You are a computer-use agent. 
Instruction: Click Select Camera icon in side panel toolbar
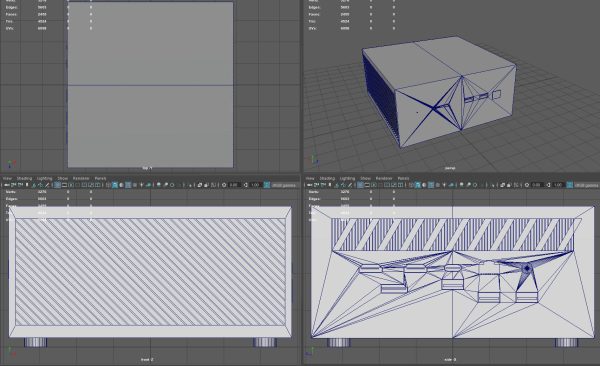click(310, 185)
